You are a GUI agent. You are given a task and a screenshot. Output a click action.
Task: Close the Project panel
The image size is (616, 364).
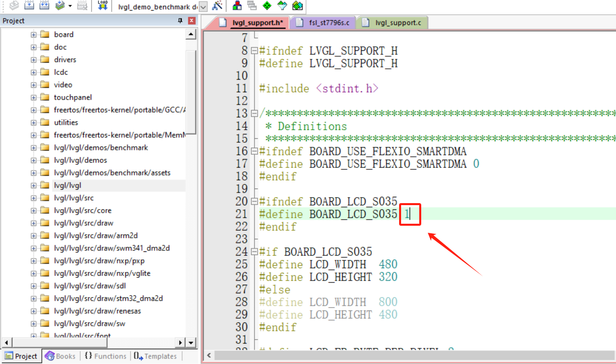click(192, 21)
